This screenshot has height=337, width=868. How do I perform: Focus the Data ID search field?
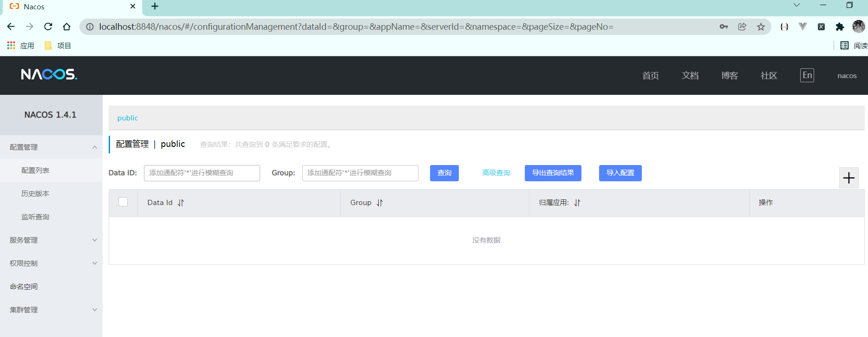202,173
